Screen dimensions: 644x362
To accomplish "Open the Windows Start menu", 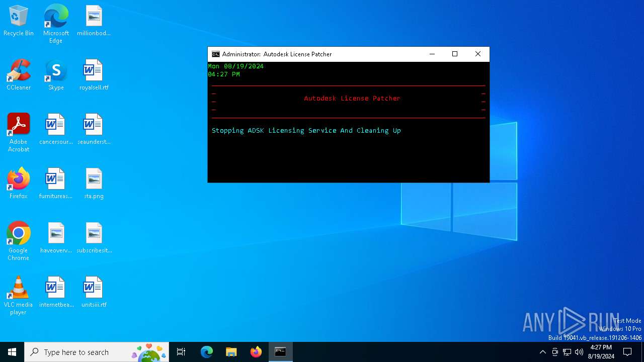I will point(12,352).
